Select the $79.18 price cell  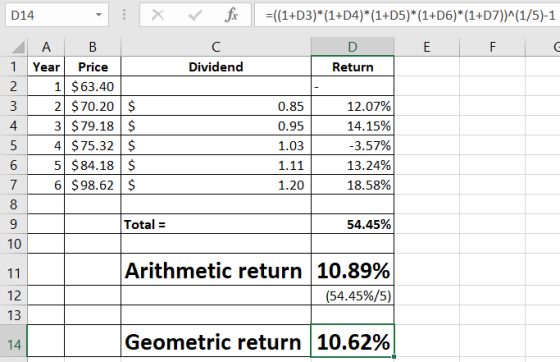(x=92, y=126)
